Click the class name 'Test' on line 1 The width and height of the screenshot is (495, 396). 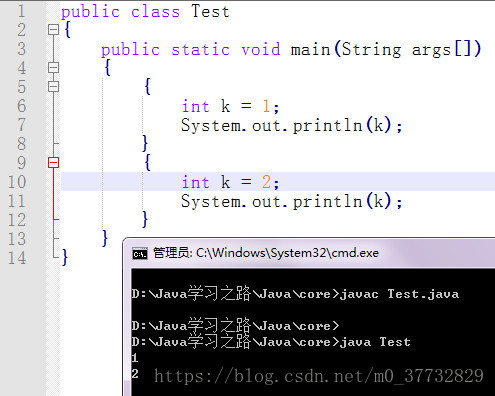pos(210,11)
